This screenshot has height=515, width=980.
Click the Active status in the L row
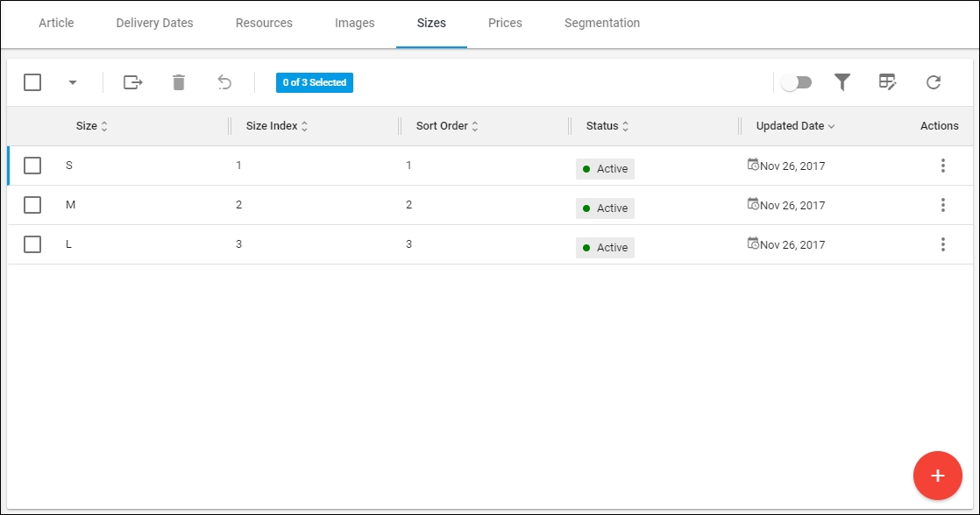605,247
